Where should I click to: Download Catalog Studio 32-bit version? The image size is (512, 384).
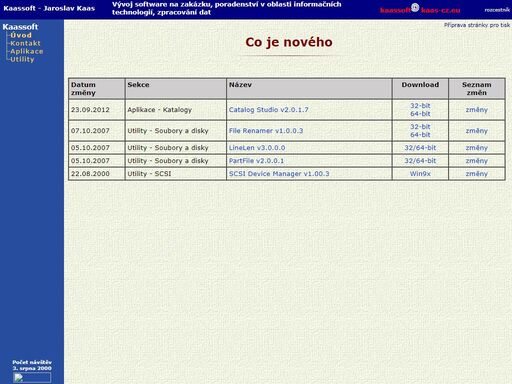[420, 106]
